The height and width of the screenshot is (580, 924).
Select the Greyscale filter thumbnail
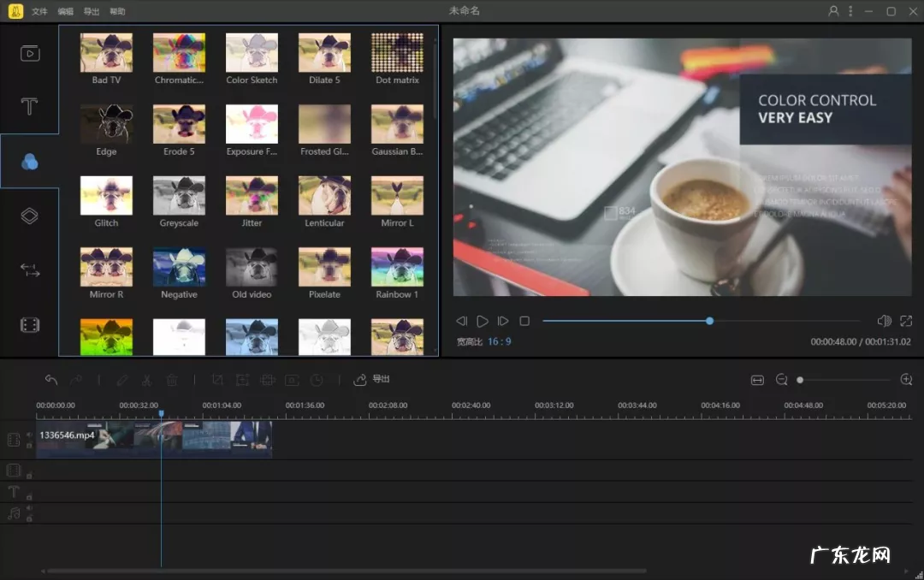coord(179,195)
